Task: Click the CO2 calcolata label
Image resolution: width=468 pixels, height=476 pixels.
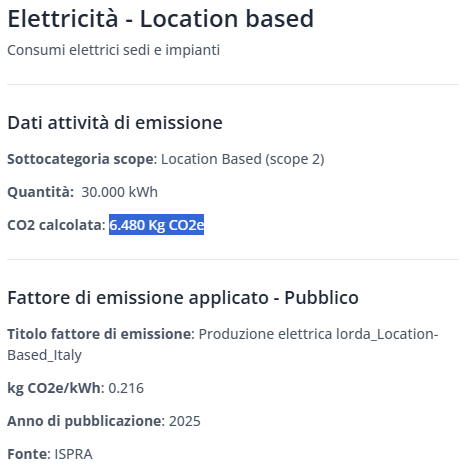Action: coord(56,225)
